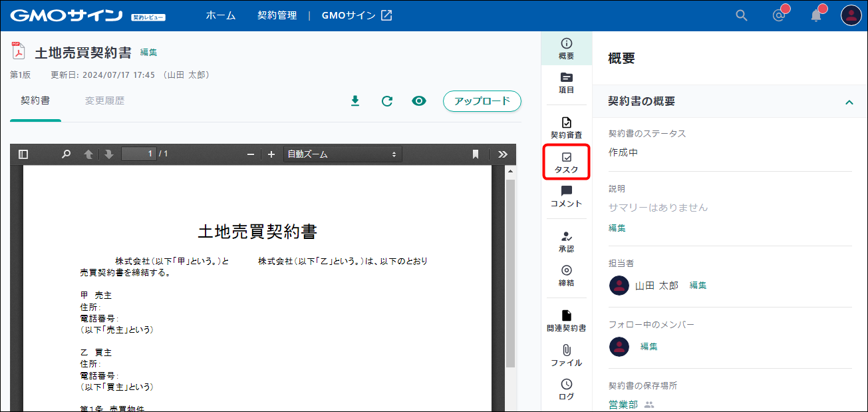Switch to the 変更履歴 tab
Image resolution: width=868 pixels, height=412 pixels.
click(x=104, y=101)
